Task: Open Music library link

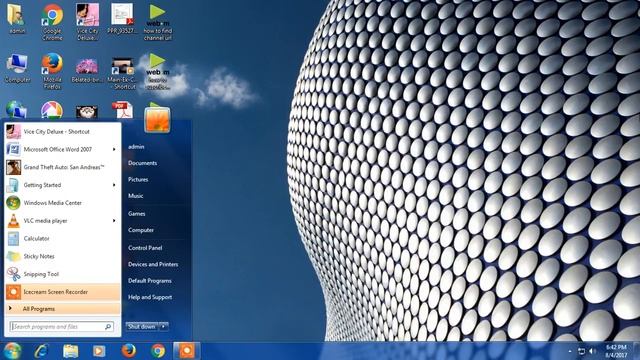Action: click(x=136, y=196)
